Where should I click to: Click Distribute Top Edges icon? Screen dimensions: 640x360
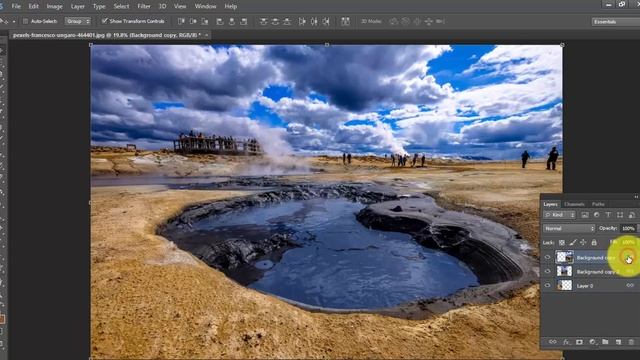pos(264,21)
